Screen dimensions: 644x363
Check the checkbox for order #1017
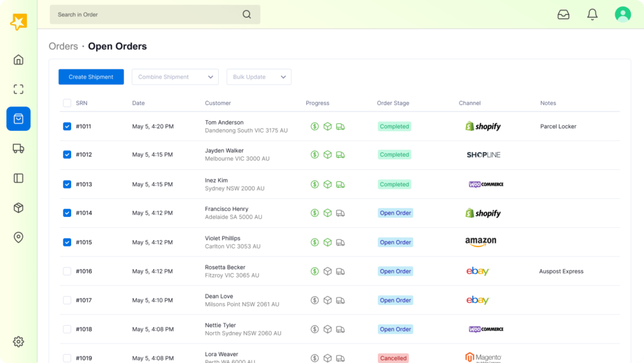[67, 300]
